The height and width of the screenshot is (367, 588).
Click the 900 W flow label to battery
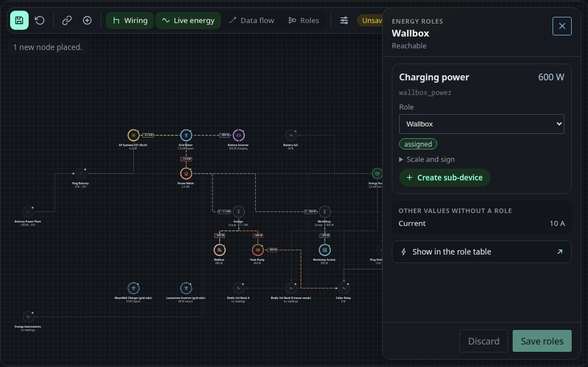pos(225,135)
